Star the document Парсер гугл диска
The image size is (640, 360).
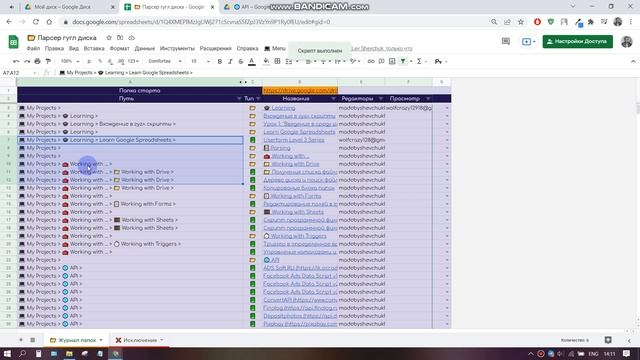click(109, 38)
